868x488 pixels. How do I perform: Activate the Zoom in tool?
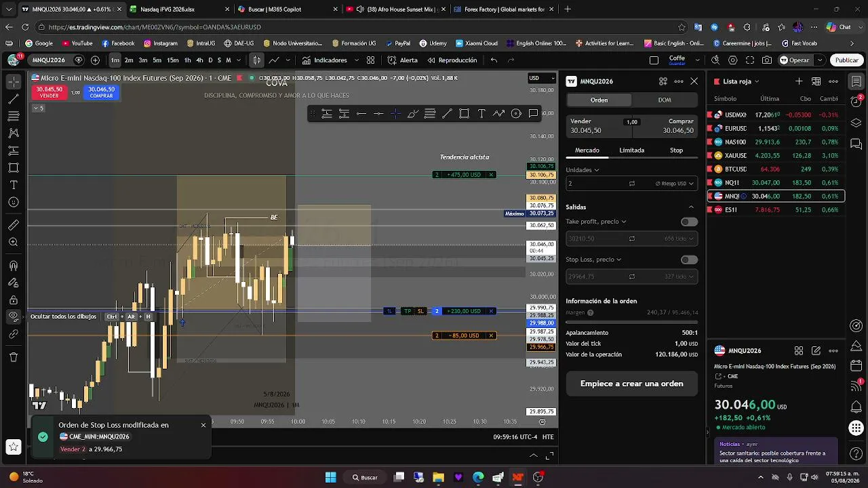coord(14,242)
